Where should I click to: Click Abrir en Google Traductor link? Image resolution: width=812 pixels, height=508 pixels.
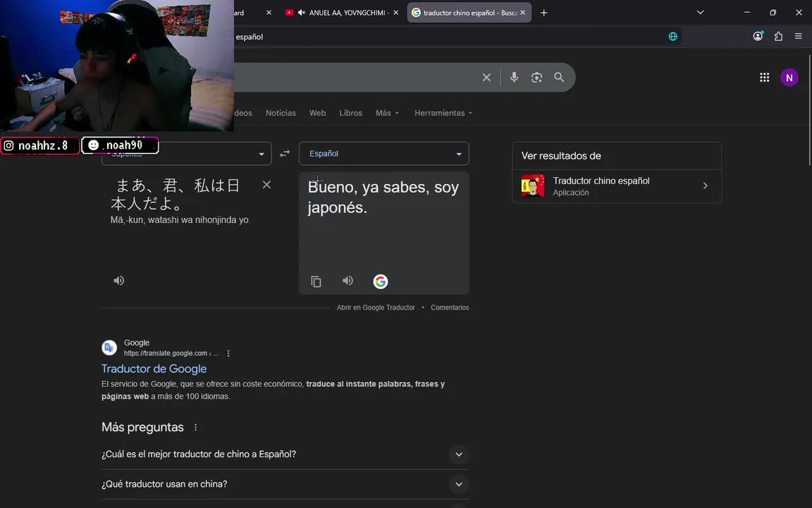[376, 308]
